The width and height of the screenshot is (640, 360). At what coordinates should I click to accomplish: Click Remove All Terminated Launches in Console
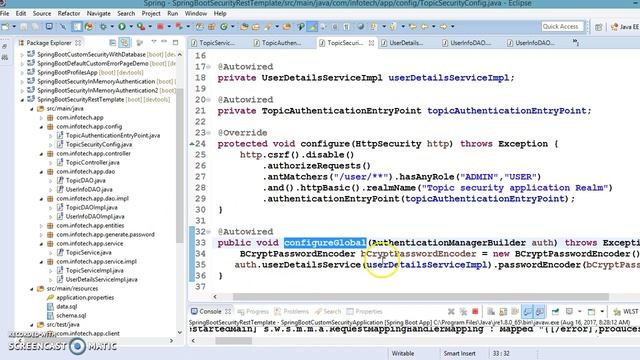[463, 311]
